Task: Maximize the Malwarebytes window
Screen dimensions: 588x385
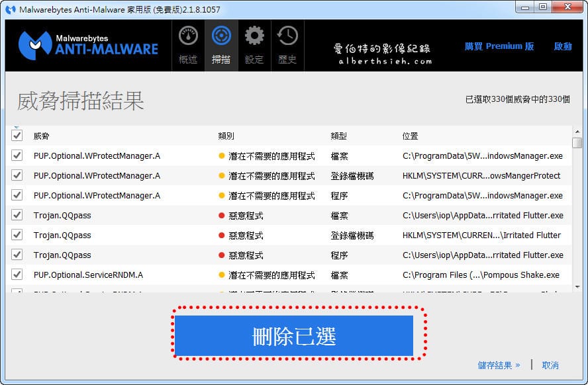Action: click(542, 7)
